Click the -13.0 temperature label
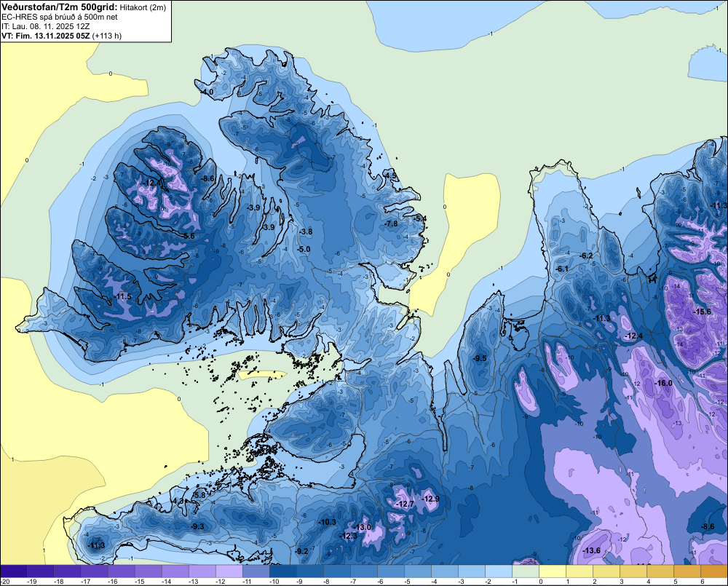This screenshot has width=728, height=586. [362, 528]
